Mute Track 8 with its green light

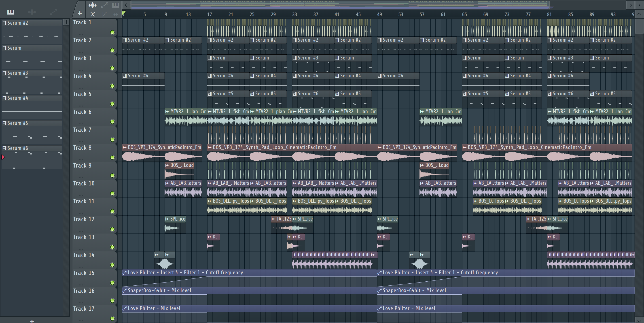click(112, 157)
